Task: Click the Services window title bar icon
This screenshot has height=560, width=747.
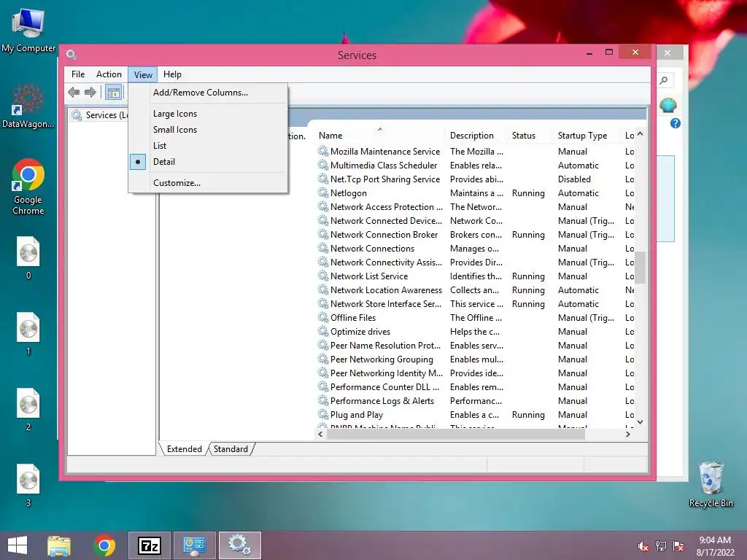Action: (x=71, y=55)
